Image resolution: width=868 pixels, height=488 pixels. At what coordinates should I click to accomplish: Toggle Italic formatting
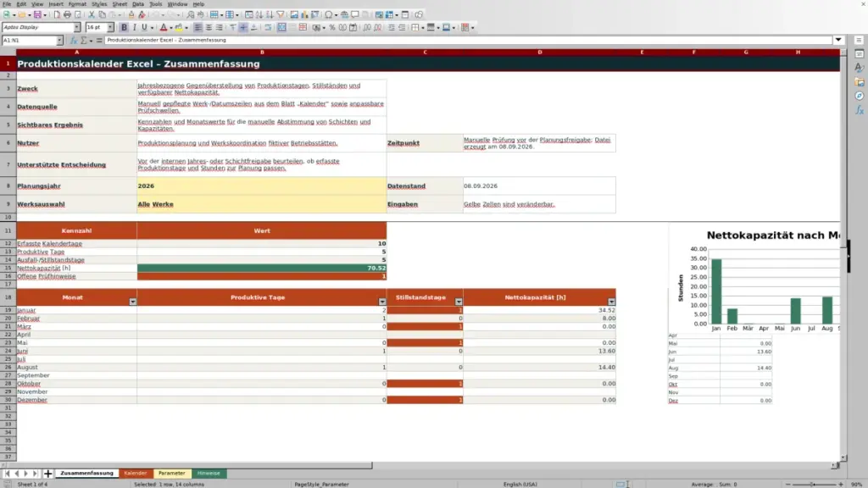[x=135, y=28]
